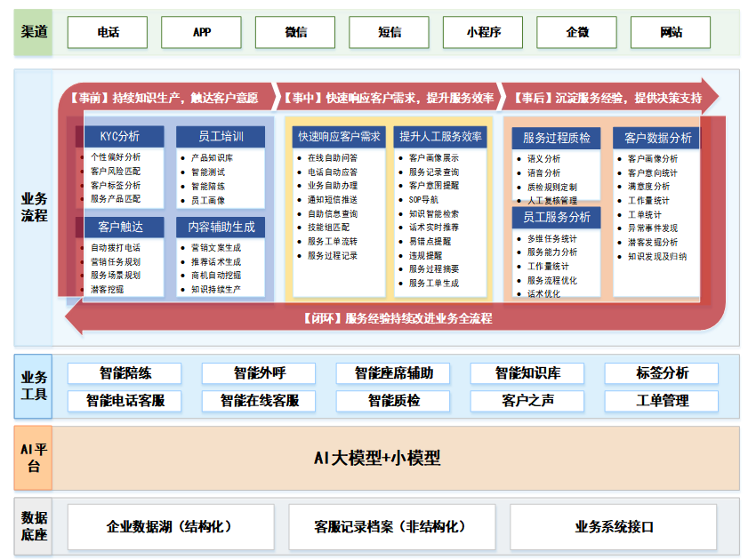Viewport: 748px width, 560px height.
Task: Select the APP channel box
Action: (201, 32)
